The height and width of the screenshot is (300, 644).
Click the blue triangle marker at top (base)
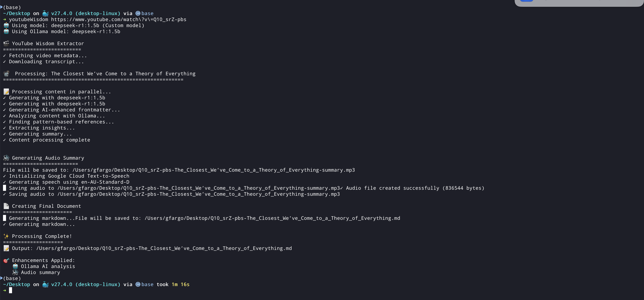[2, 7]
